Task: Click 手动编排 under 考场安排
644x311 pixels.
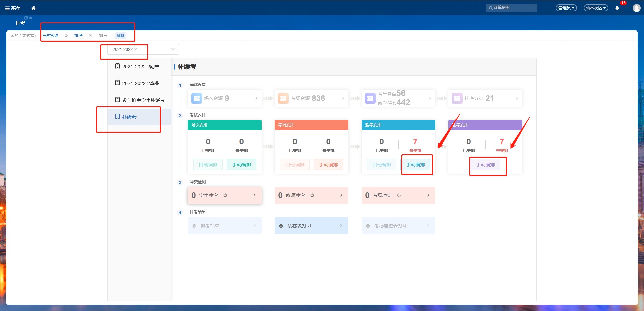Action: (x=328, y=165)
